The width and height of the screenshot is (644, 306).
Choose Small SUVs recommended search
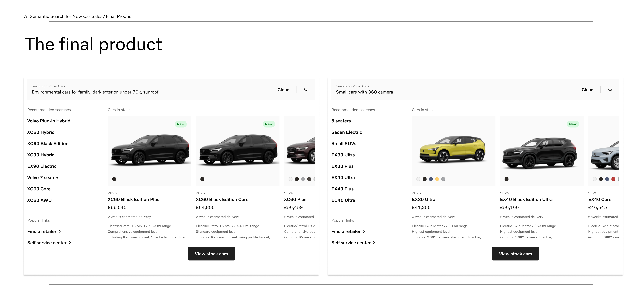coord(344,144)
